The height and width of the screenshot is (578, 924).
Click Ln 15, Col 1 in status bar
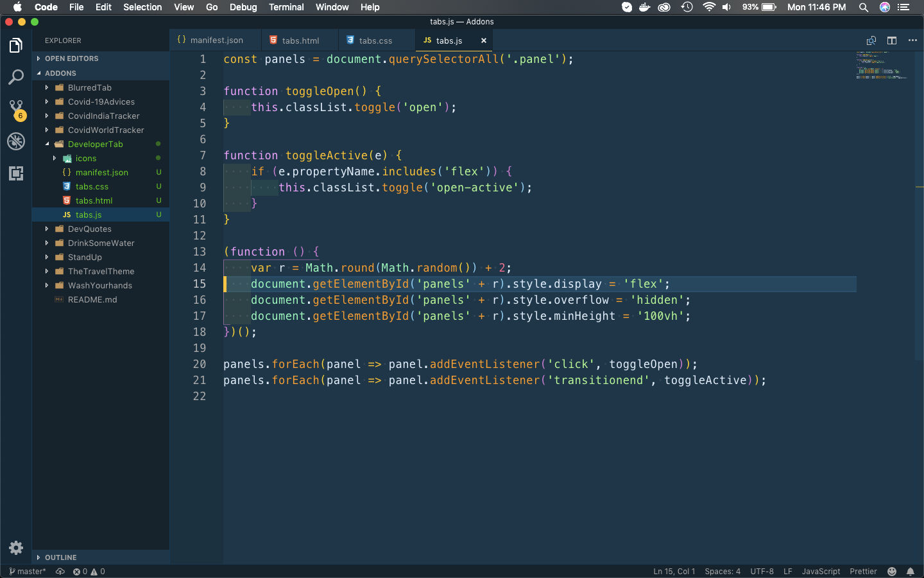[x=674, y=572]
